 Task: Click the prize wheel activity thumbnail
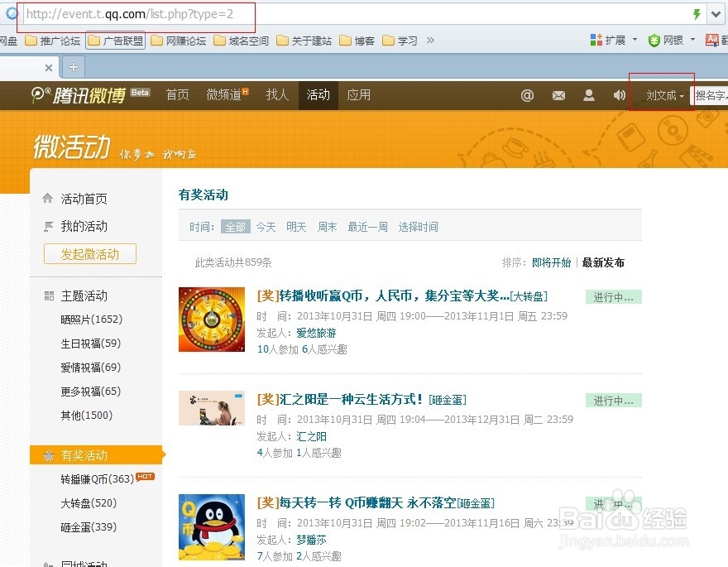pos(212,320)
